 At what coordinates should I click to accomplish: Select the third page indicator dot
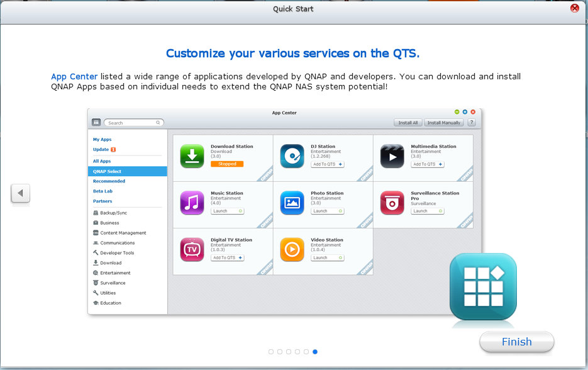289,352
